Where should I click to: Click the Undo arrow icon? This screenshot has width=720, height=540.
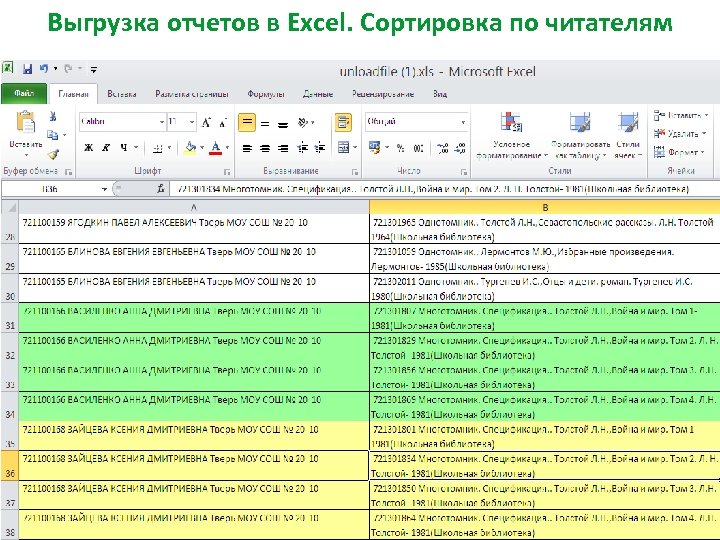(x=44, y=69)
